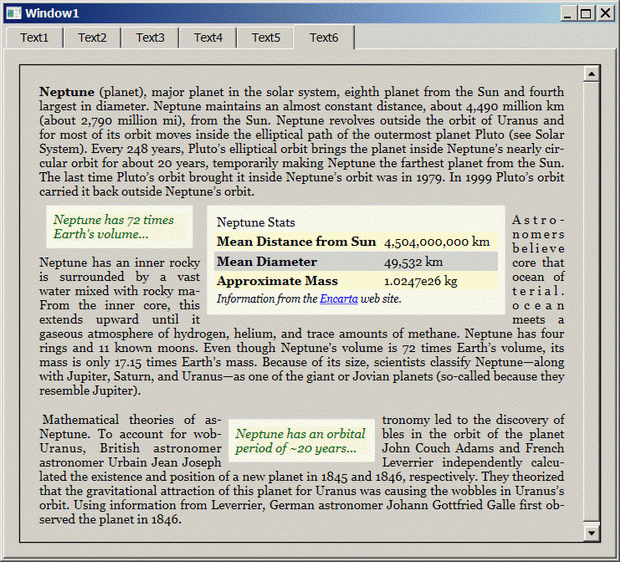Image resolution: width=620 pixels, height=562 pixels.
Task: Click the Approximate Mass table row
Action: (355, 282)
